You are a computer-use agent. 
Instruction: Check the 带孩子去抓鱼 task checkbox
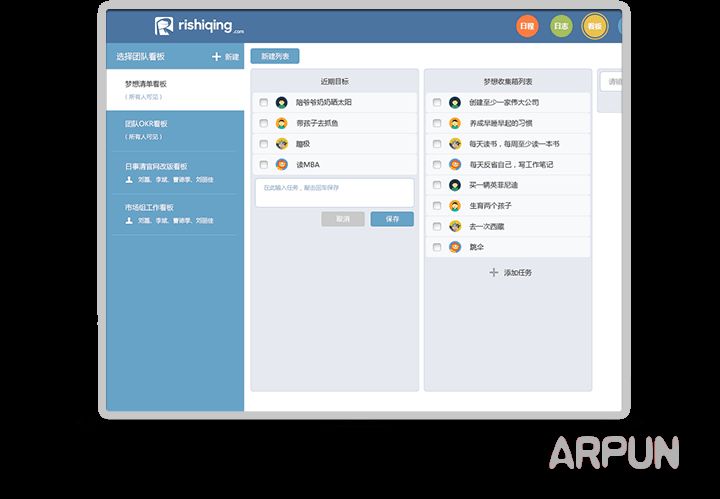(x=263, y=124)
